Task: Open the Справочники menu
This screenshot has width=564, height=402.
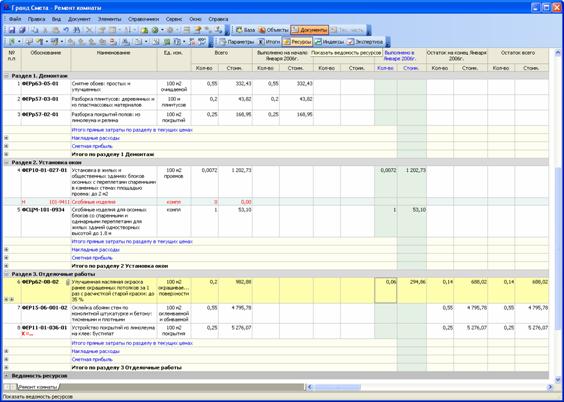Action: (143, 19)
